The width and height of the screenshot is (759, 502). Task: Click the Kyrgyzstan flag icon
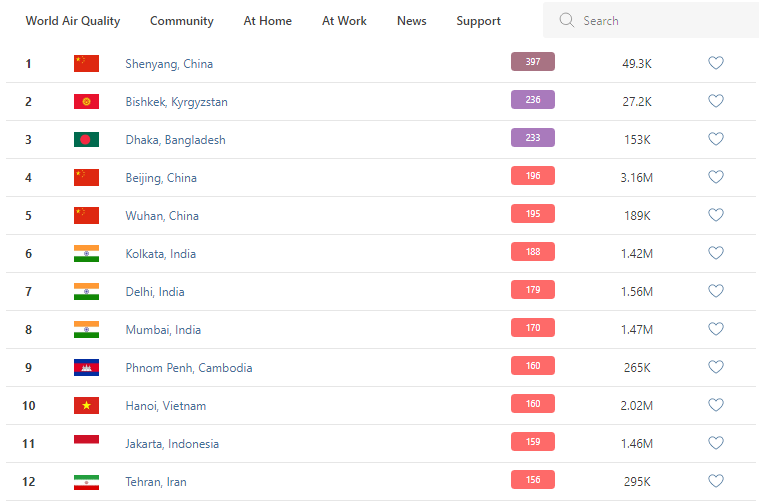(x=87, y=102)
